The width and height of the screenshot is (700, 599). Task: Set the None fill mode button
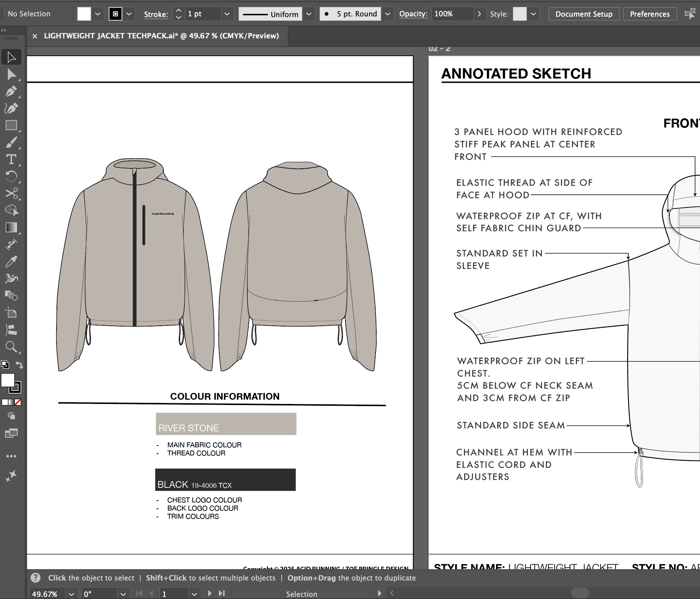point(18,402)
